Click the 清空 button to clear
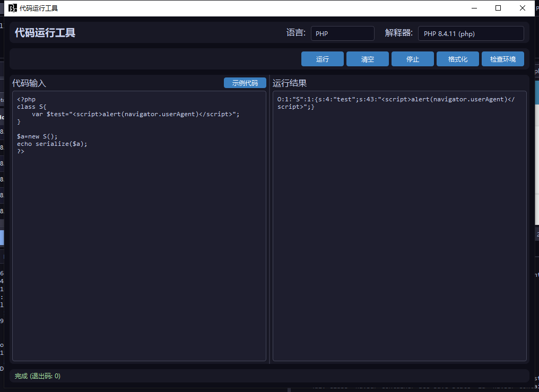 (x=368, y=59)
